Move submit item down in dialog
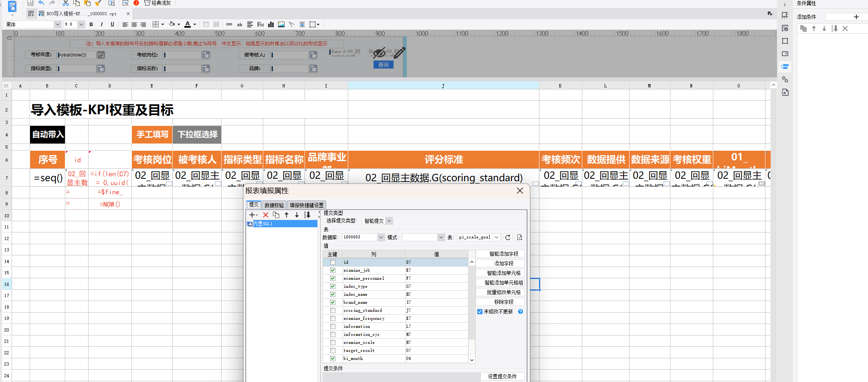The image size is (868, 382). click(x=297, y=215)
